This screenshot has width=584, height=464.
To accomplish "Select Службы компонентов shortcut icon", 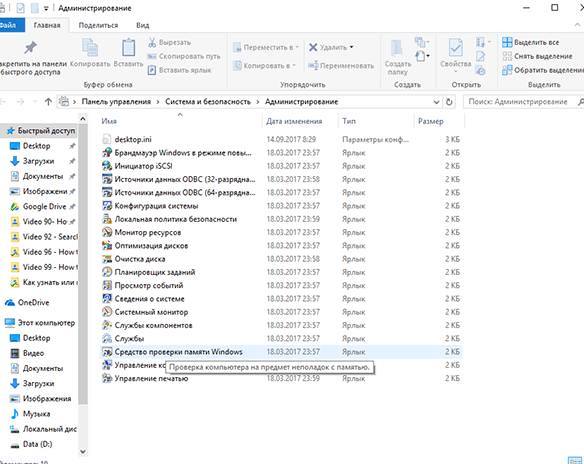I will click(x=107, y=325).
